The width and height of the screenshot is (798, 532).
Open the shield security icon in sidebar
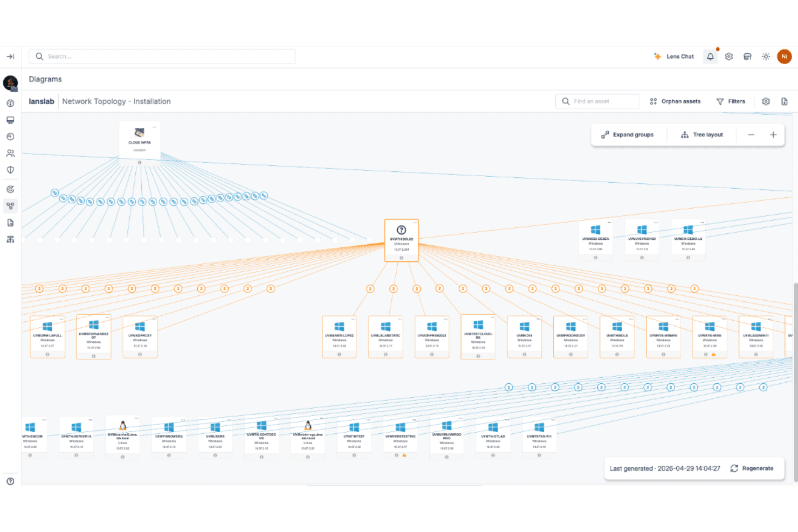click(x=10, y=170)
